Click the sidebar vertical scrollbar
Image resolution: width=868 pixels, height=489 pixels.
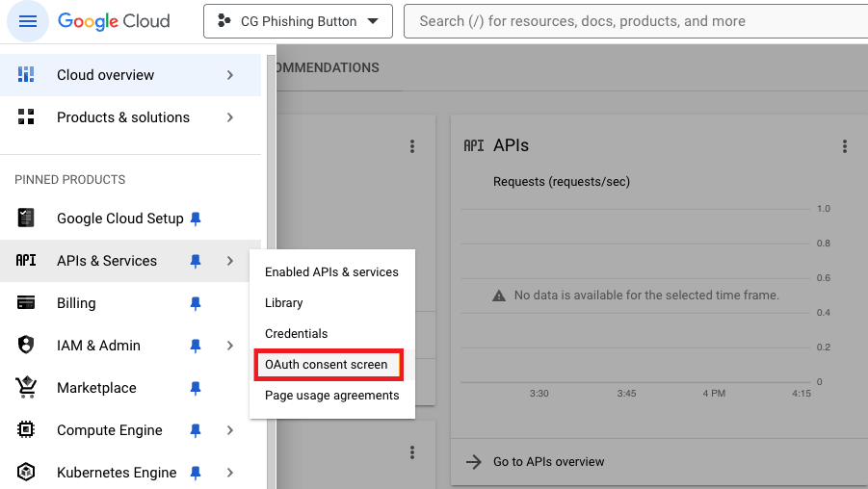tap(272, 271)
